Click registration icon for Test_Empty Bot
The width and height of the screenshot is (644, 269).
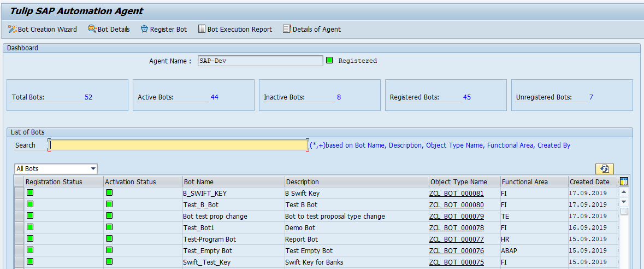30,250
